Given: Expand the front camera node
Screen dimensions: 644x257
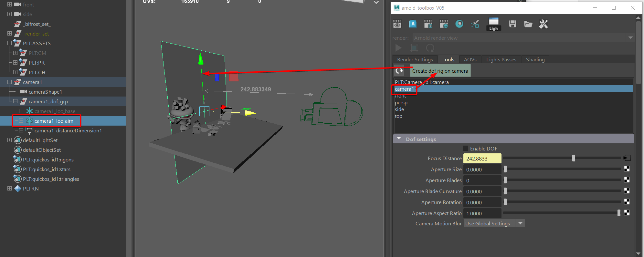Looking at the screenshot, I should tap(9, 5).
